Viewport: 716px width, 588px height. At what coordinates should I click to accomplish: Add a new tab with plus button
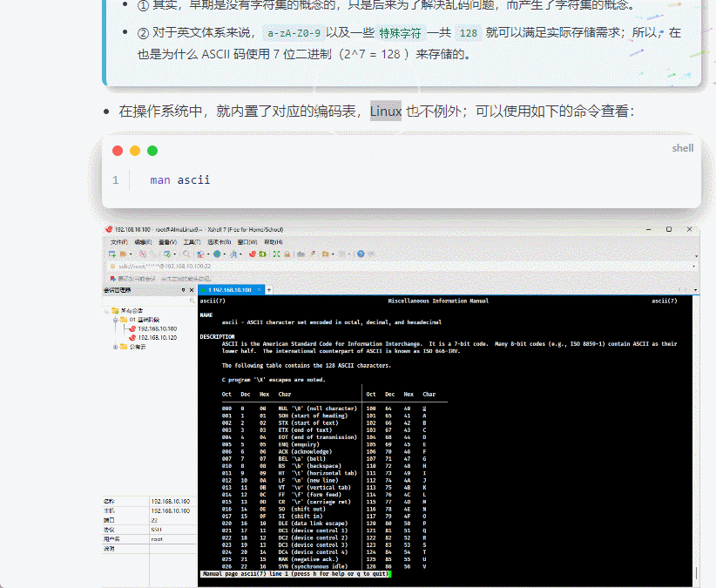click(269, 289)
